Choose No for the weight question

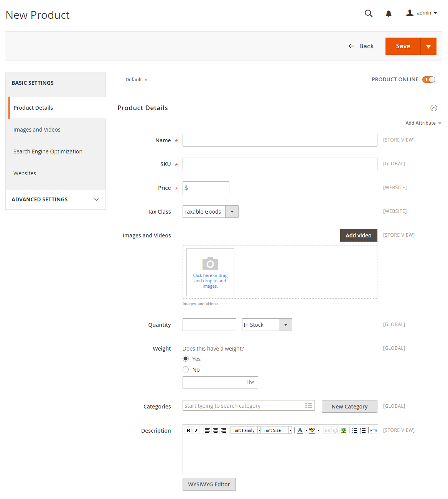click(x=186, y=369)
